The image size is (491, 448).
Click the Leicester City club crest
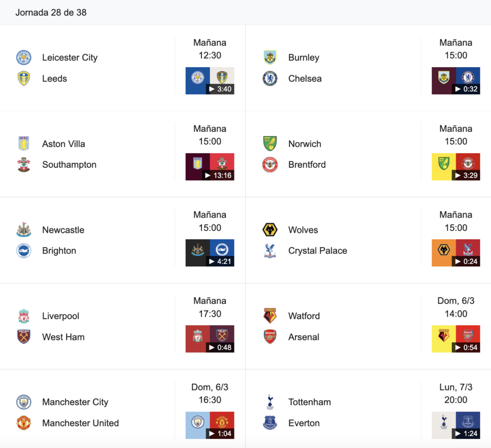tap(24, 57)
